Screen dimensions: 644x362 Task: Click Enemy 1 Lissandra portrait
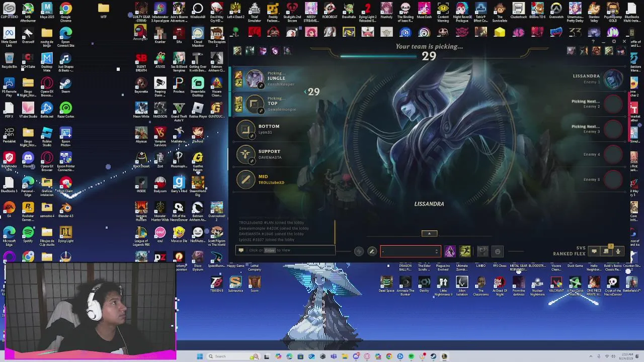pyautogui.click(x=613, y=79)
